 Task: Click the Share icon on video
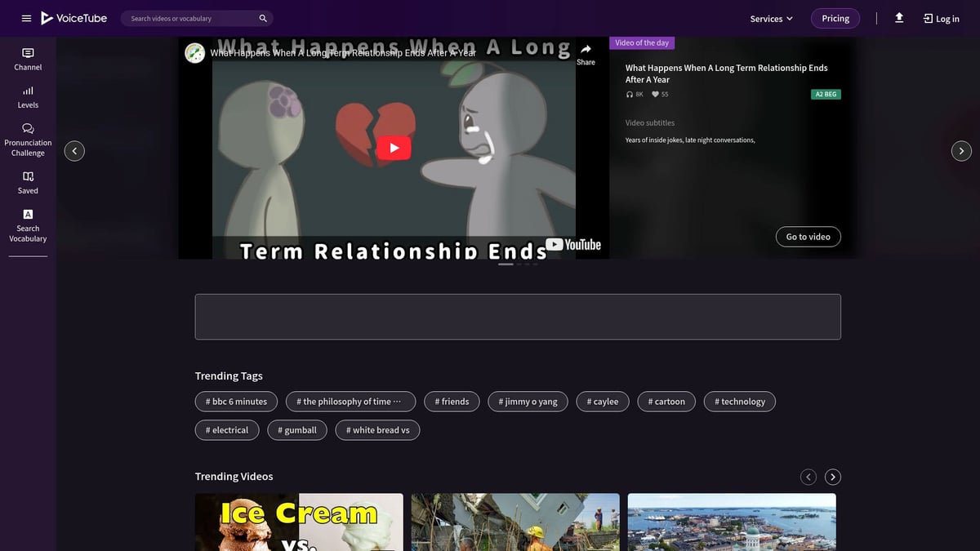click(x=586, y=54)
